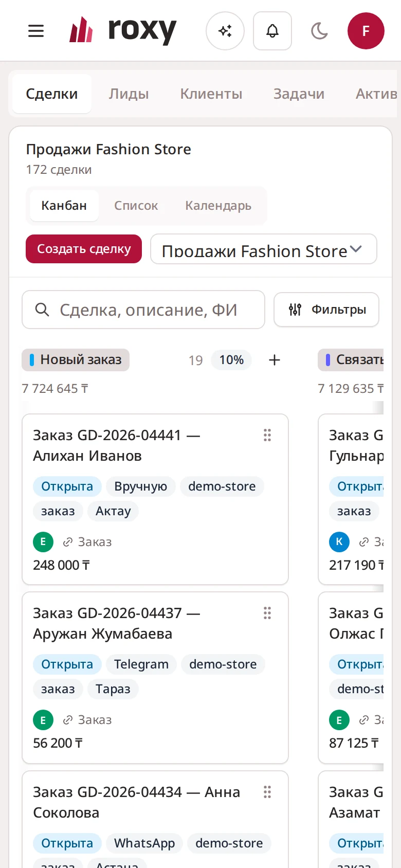Click the Новый заказ stage label
This screenshot has height=868, width=401.
(76, 359)
